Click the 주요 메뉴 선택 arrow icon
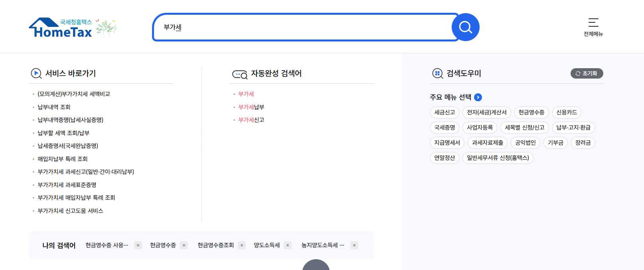 coord(478,97)
